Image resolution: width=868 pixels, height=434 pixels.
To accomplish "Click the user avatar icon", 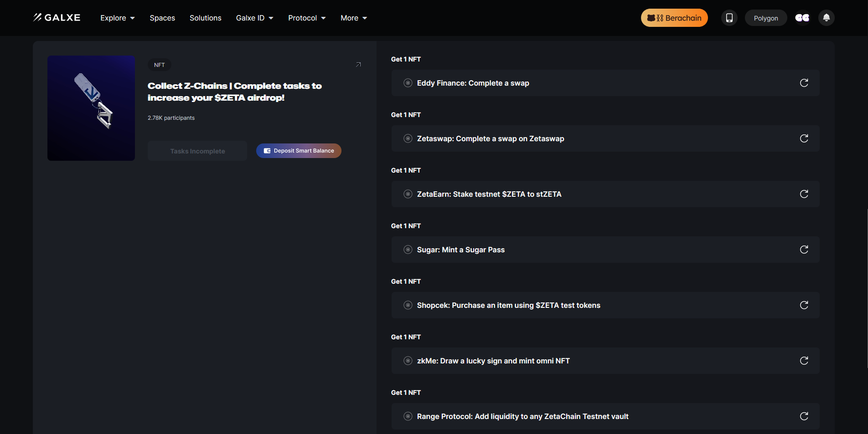I will tap(802, 18).
